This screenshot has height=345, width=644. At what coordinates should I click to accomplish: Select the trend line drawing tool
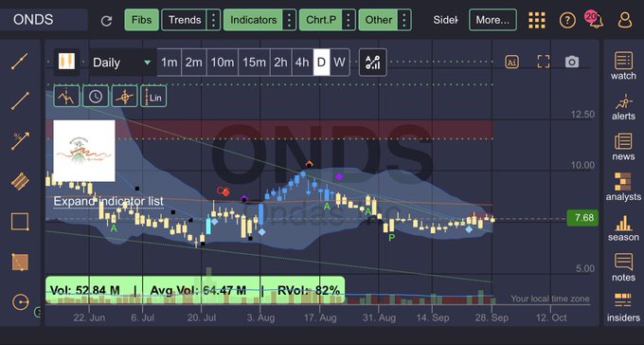20,62
